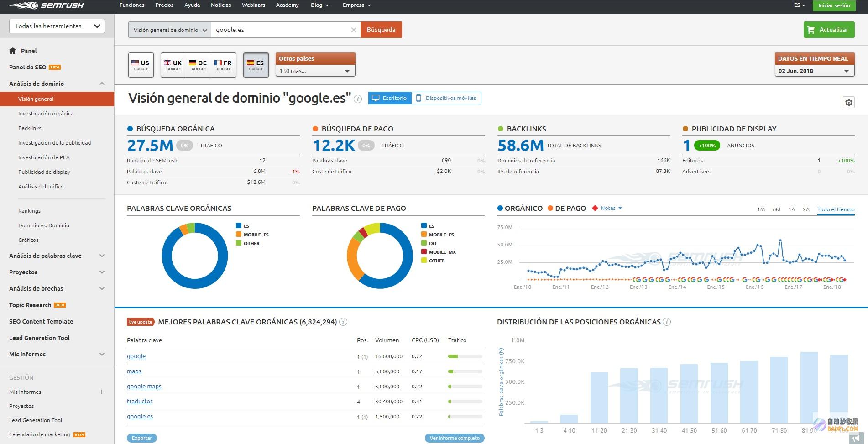
Task: Toggle the De pago chart series
Action: pyautogui.click(x=567, y=208)
